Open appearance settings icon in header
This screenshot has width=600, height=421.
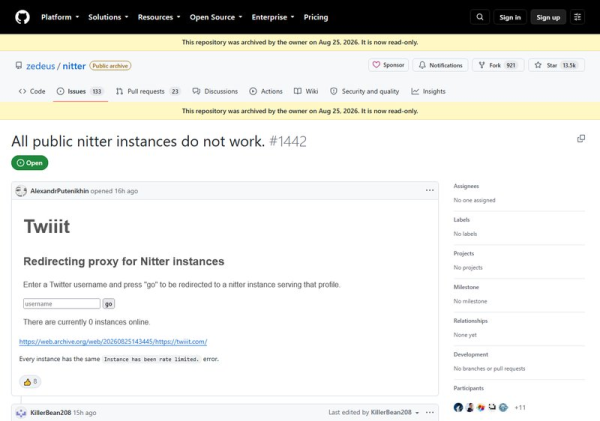577,17
